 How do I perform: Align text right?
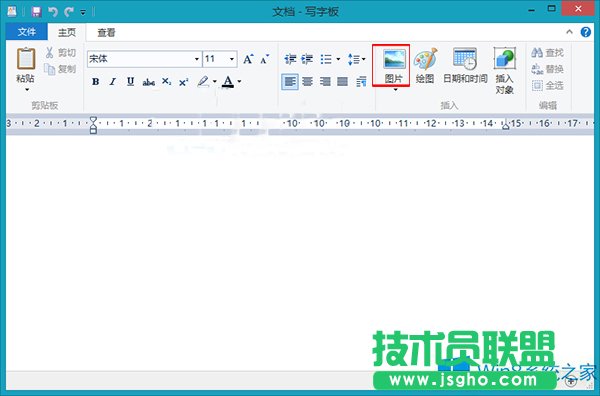coord(325,81)
